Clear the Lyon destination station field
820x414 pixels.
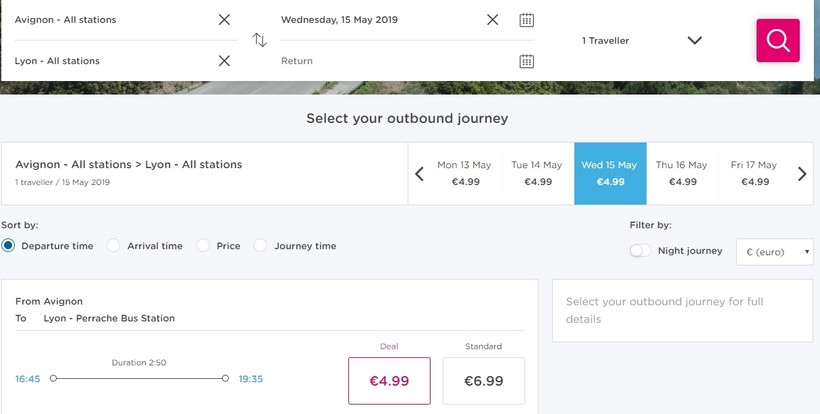224,61
